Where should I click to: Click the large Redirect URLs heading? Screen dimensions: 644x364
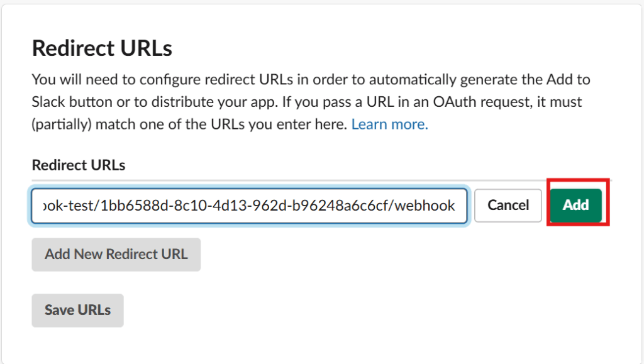coord(102,48)
